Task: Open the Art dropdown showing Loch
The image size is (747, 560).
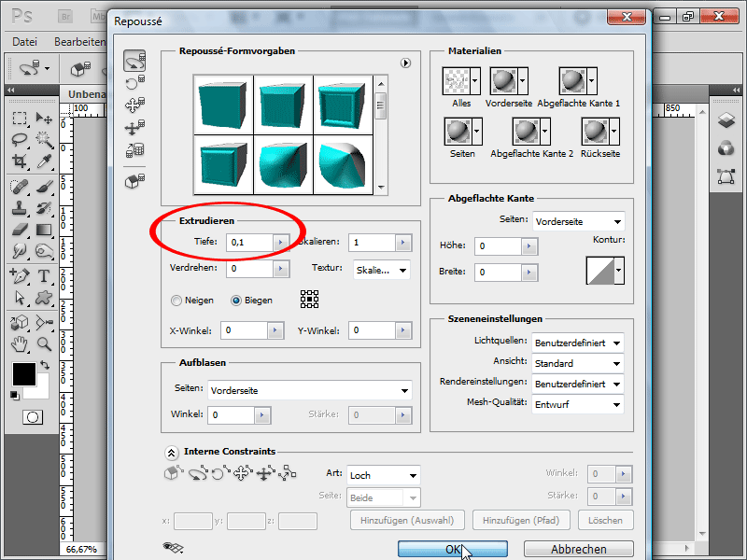Action: 384,475
